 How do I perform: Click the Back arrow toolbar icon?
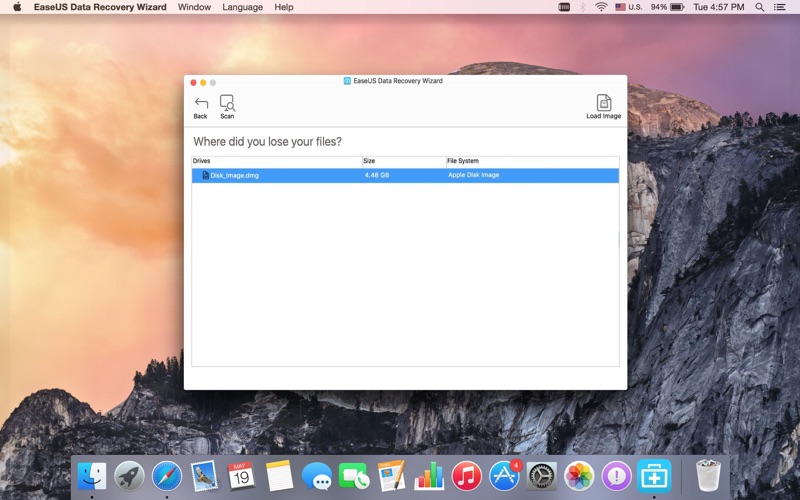201,104
